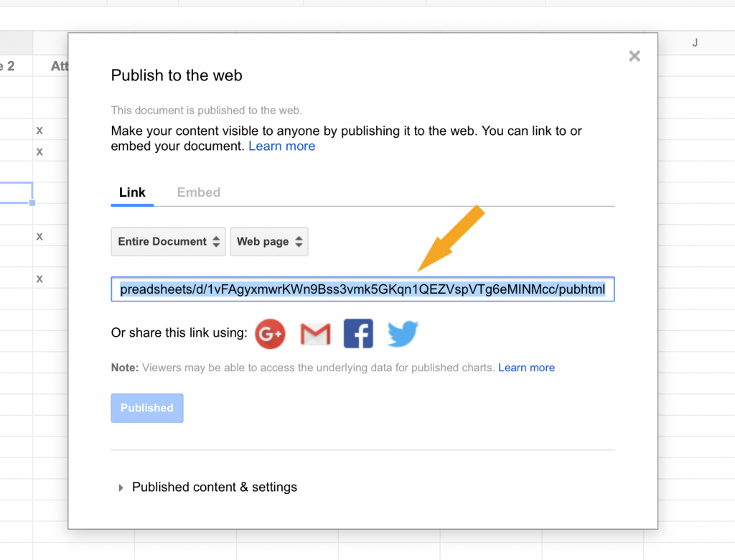Open the Entire Document dropdown

(168, 241)
